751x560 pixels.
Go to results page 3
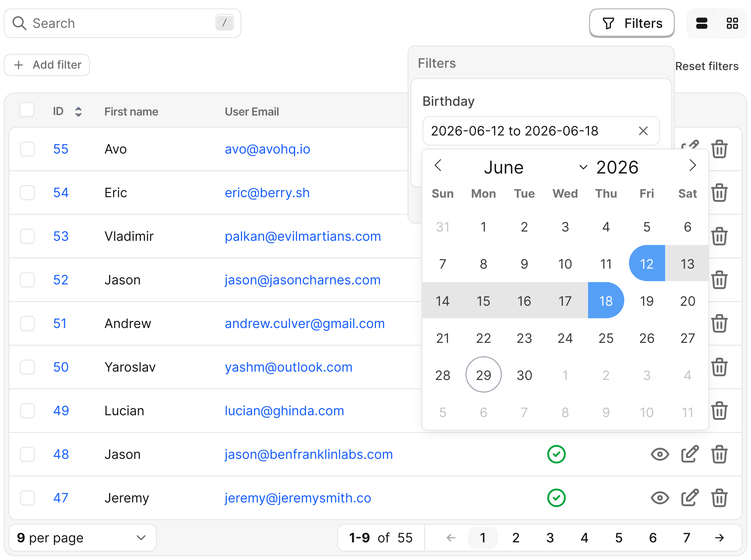[x=550, y=538]
